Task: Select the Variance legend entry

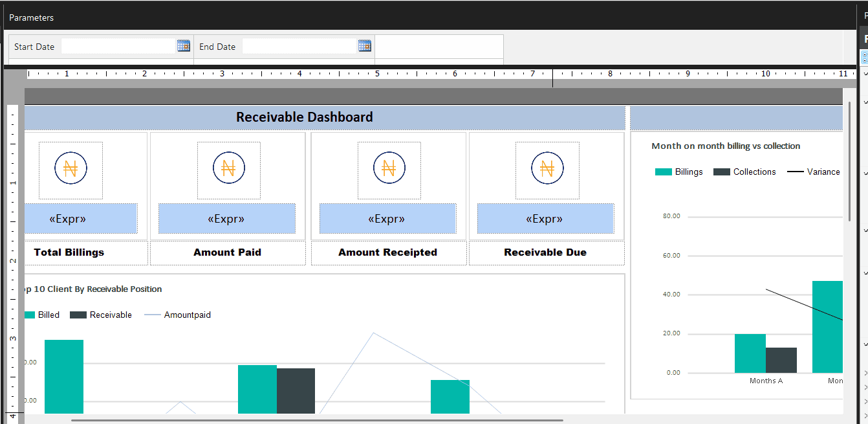Action: point(814,172)
